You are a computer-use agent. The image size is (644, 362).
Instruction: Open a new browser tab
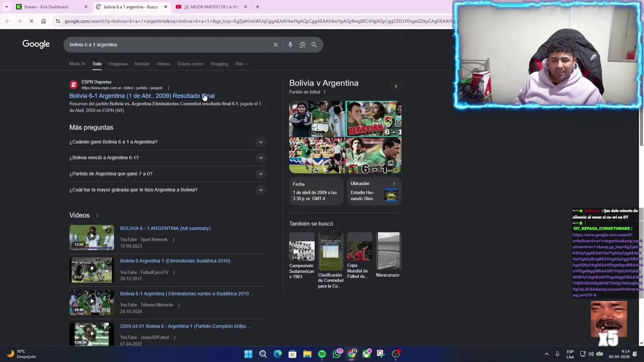257,7
